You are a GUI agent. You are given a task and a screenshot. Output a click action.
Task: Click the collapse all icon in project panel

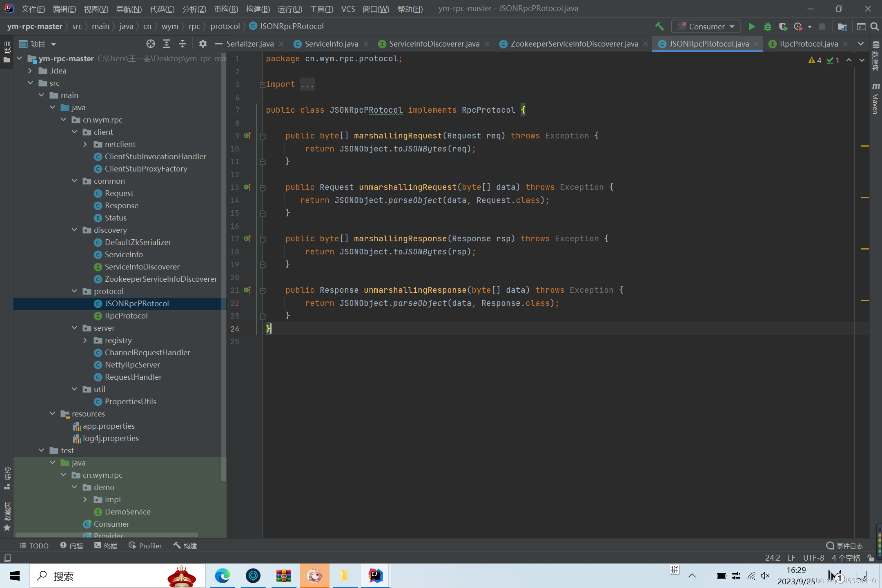click(x=183, y=44)
